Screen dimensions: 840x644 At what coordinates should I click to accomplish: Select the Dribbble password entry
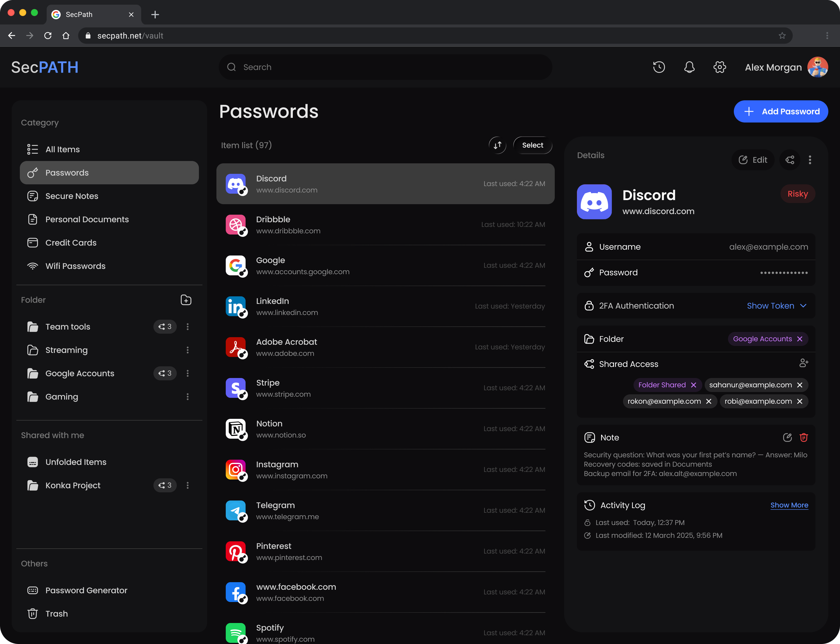pyautogui.click(x=385, y=225)
